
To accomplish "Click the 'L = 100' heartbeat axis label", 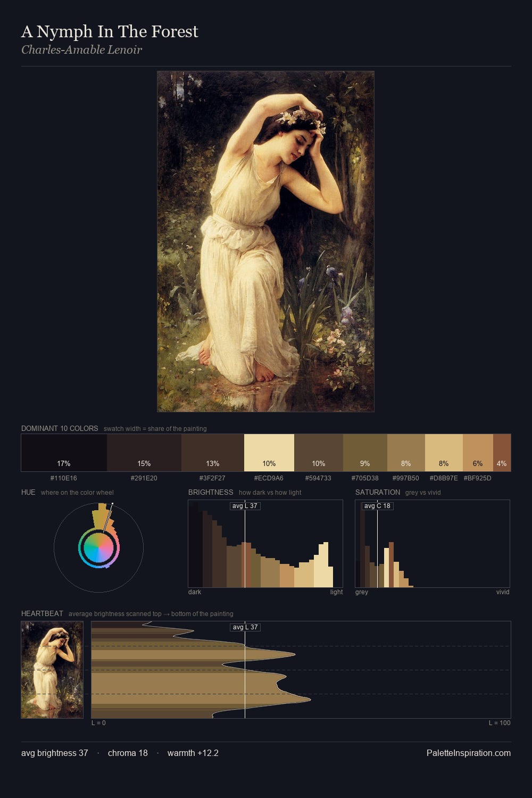I will tap(500, 723).
